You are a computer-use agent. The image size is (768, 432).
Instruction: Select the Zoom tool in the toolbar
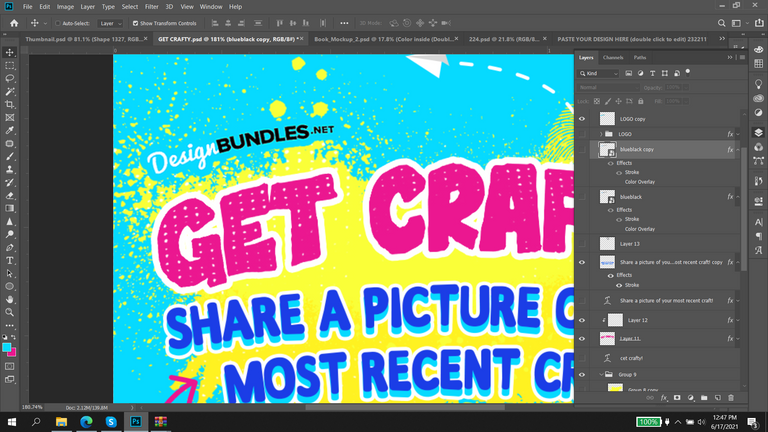[x=10, y=312]
